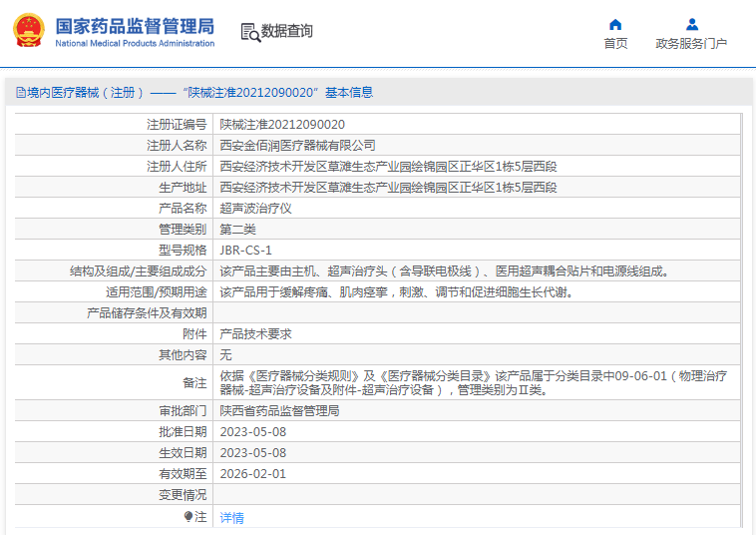Image resolution: width=756 pixels, height=535 pixels.
Task: Select management category 第二类
Action: (237, 230)
